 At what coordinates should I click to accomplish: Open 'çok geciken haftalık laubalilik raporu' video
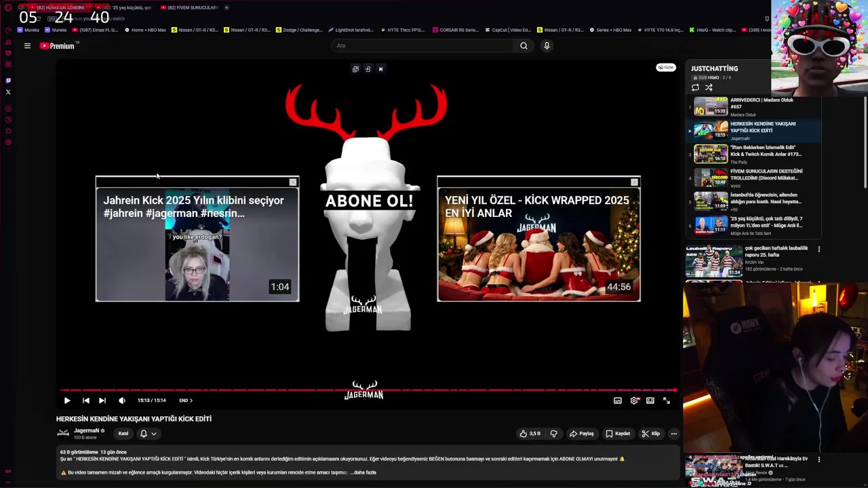coord(776,251)
